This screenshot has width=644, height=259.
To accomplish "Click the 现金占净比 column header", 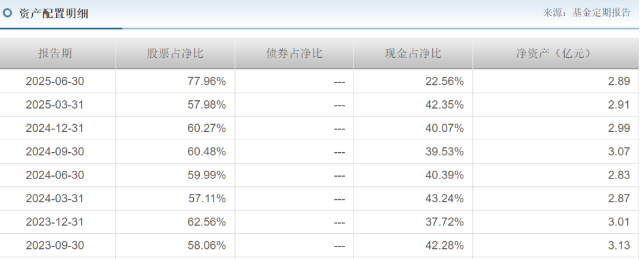I will pyautogui.click(x=413, y=54).
